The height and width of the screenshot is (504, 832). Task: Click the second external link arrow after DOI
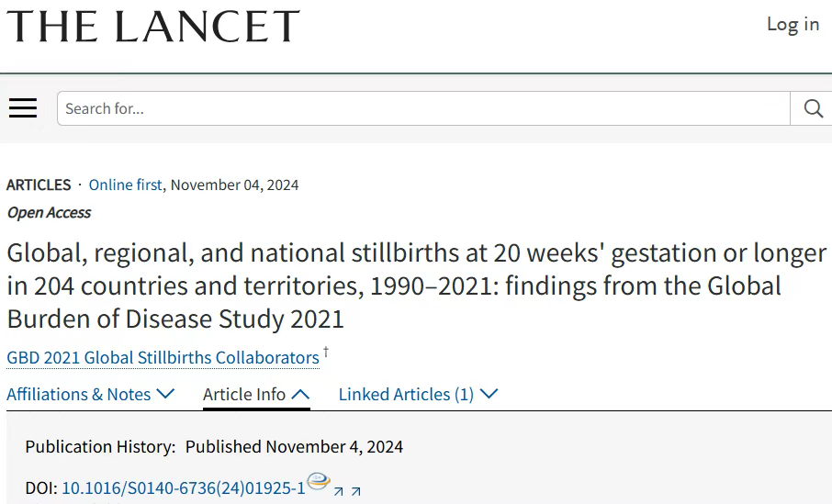[x=356, y=492]
